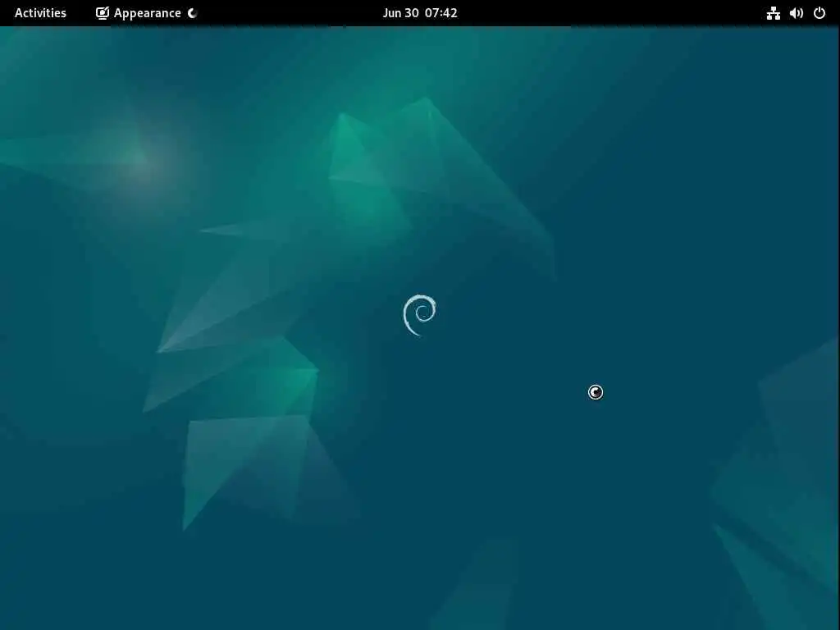Image resolution: width=840 pixels, height=630 pixels.
Task: Open the Activities overview
Action: [x=40, y=13]
